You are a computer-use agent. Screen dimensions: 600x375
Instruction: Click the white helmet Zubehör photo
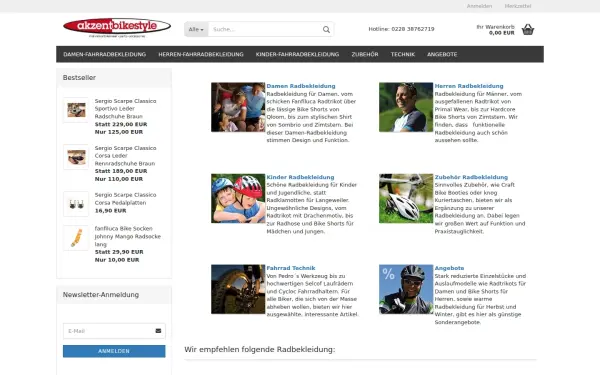(406, 198)
